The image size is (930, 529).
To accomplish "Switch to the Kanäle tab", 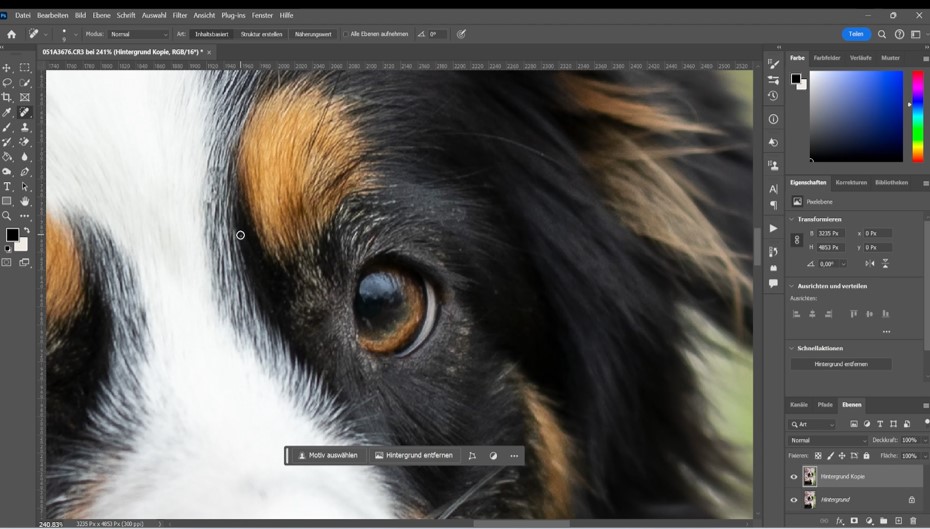I will (798, 405).
